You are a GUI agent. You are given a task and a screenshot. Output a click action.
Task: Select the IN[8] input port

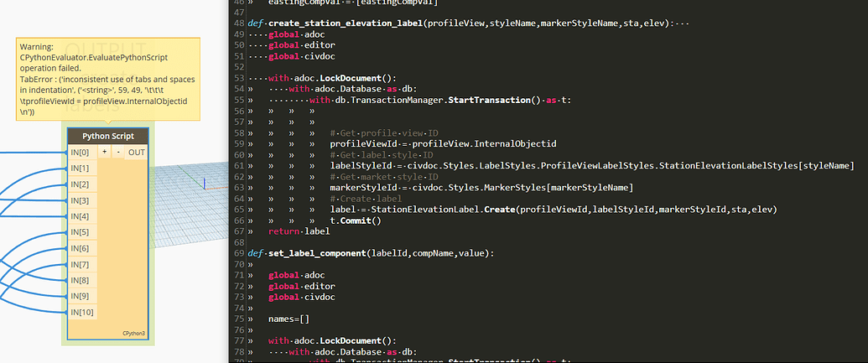(x=82, y=281)
